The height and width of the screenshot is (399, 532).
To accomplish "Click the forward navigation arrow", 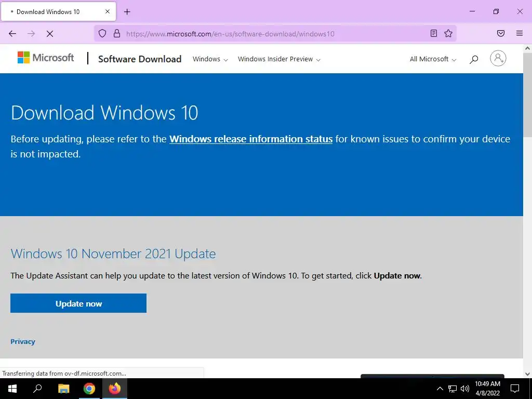I will pos(31,34).
